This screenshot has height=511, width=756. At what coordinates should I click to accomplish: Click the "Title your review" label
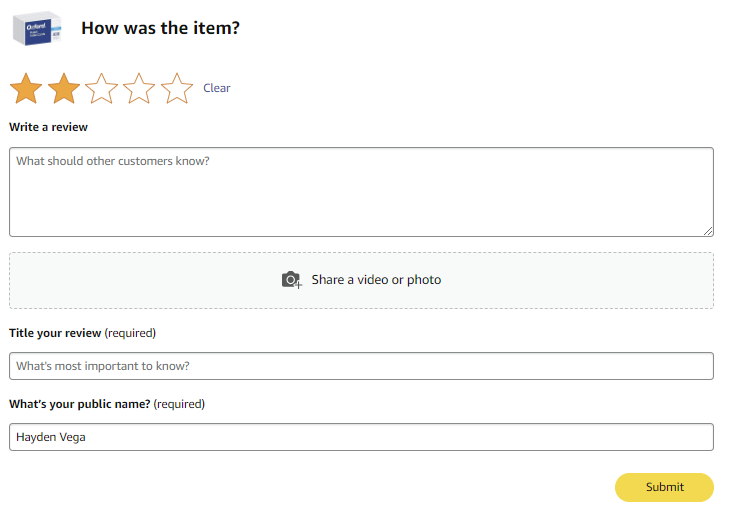coord(56,333)
